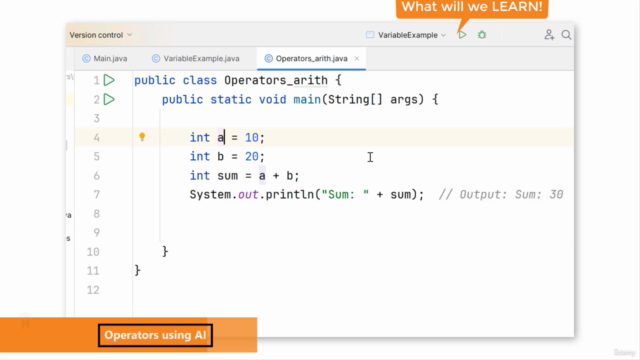Click the value 20 in line 5
Image resolution: width=640 pixels, height=360 pixels.
(x=251, y=156)
